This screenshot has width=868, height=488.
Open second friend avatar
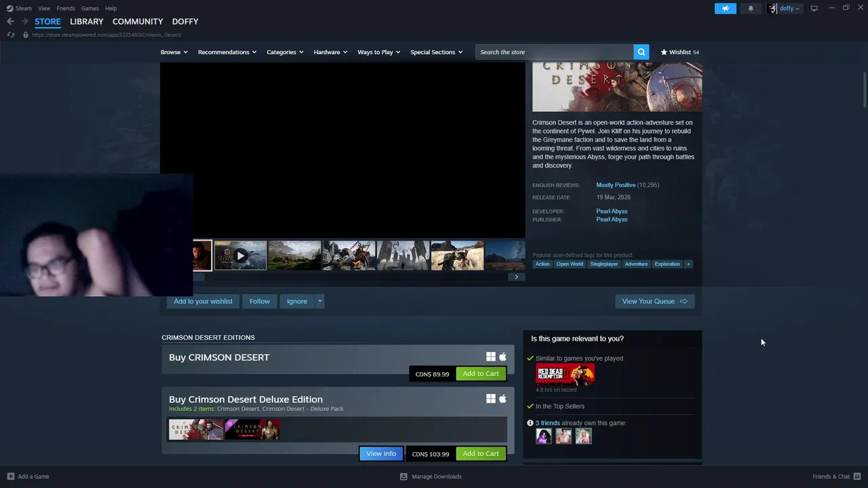pyautogui.click(x=564, y=436)
